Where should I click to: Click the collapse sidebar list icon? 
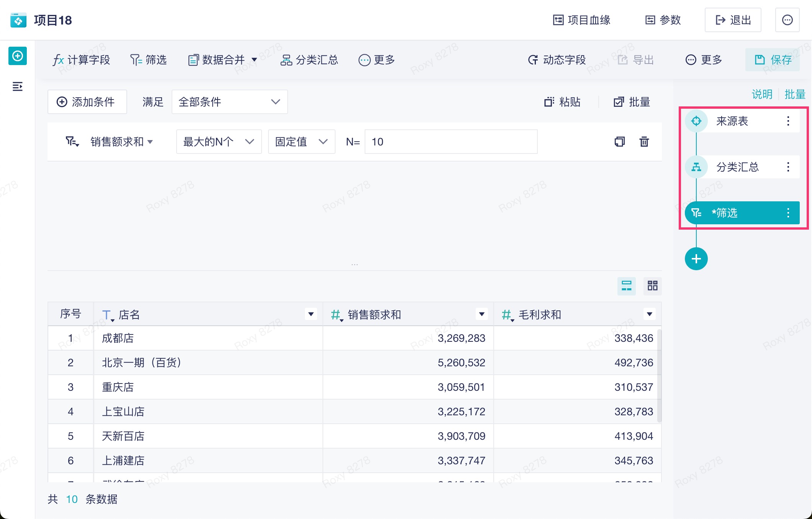point(18,86)
